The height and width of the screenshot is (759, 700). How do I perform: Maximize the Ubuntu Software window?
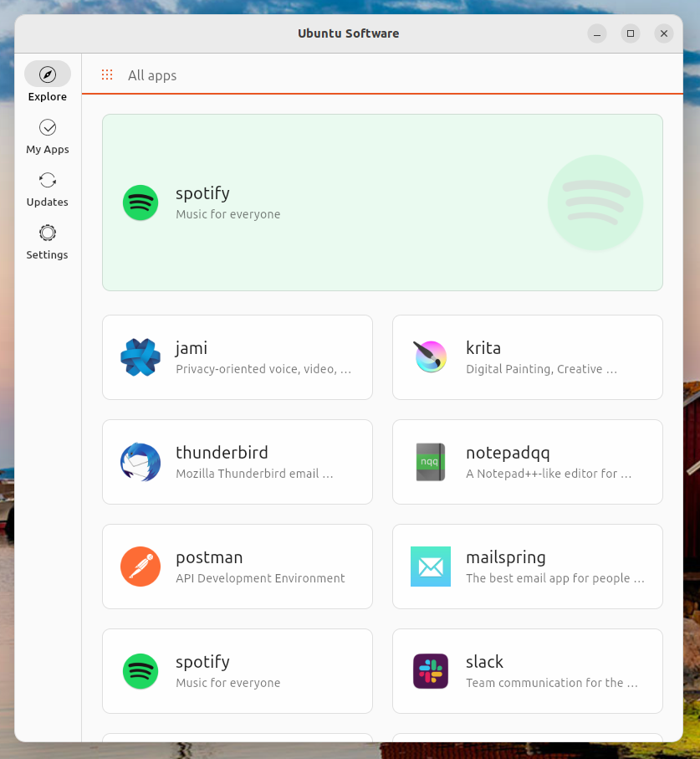tap(631, 33)
